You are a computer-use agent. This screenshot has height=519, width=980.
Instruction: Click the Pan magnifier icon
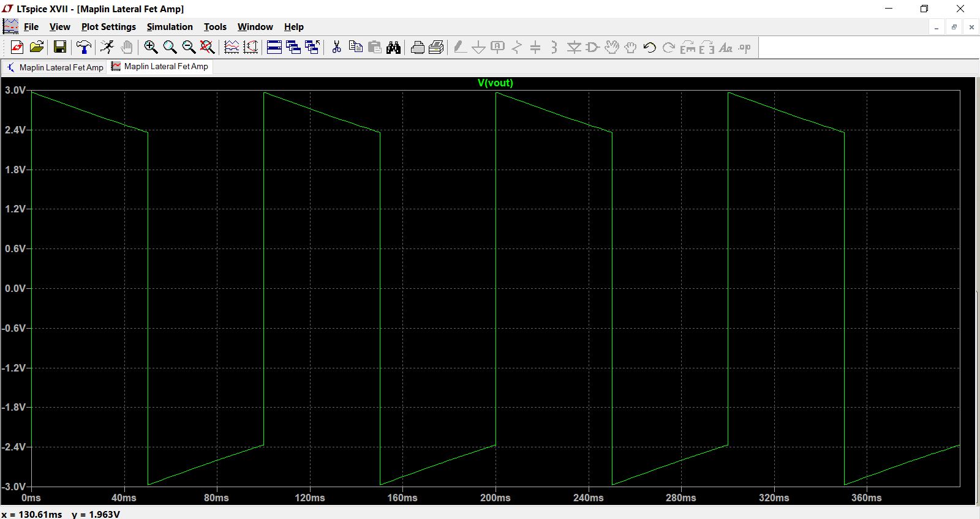[x=170, y=47]
